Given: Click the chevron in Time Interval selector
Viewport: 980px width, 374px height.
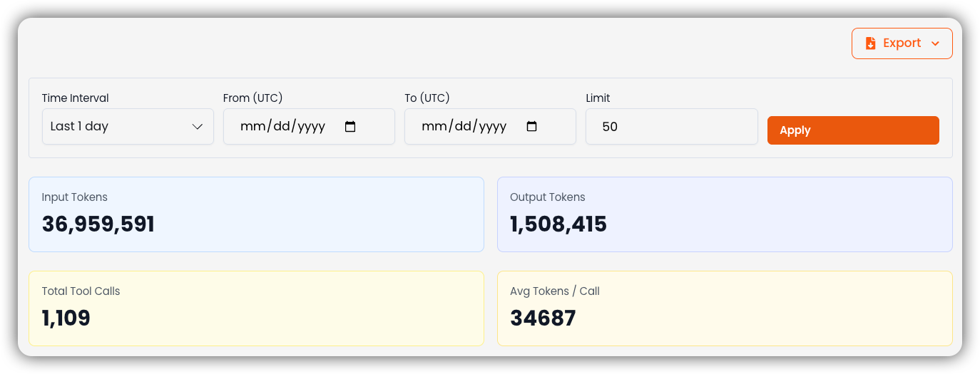Looking at the screenshot, I should pyautogui.click(x=198, y=127).
